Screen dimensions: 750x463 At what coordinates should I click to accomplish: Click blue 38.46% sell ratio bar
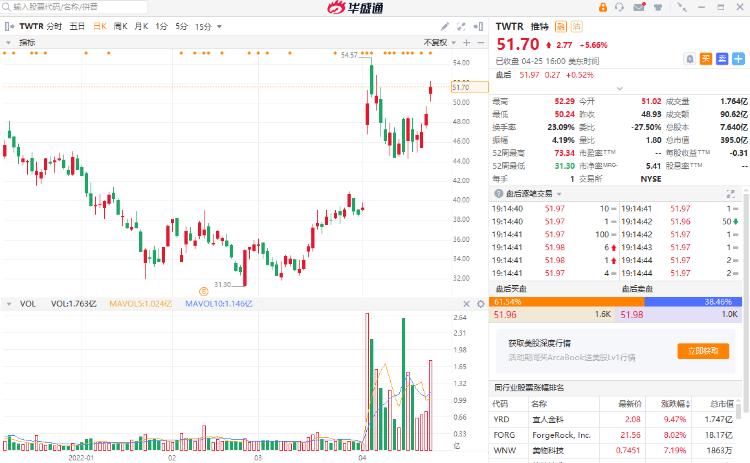coord(693,302)
